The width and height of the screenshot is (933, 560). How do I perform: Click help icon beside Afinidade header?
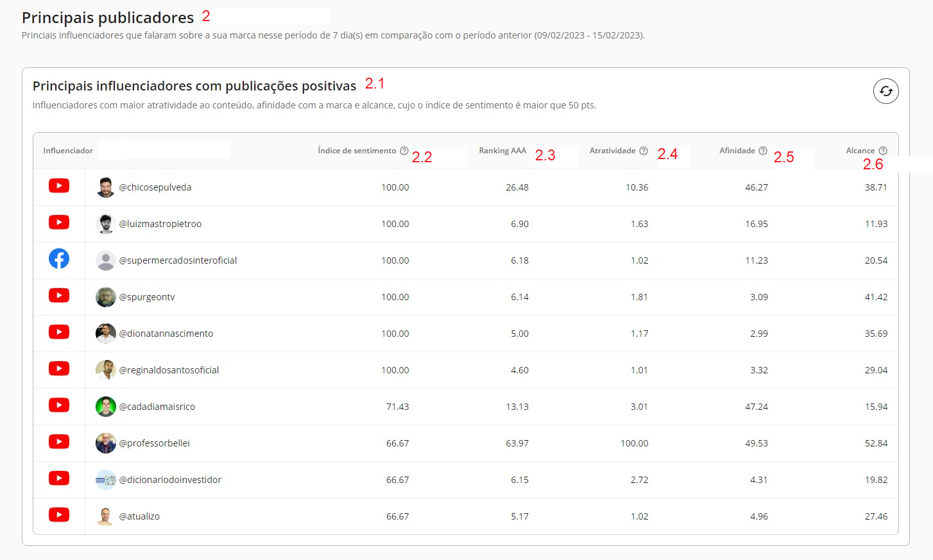[763, 151]
